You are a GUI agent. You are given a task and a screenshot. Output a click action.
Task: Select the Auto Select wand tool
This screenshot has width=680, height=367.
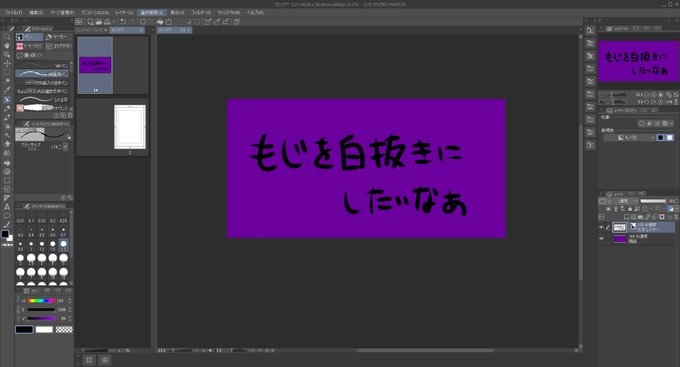coord(7,81)
